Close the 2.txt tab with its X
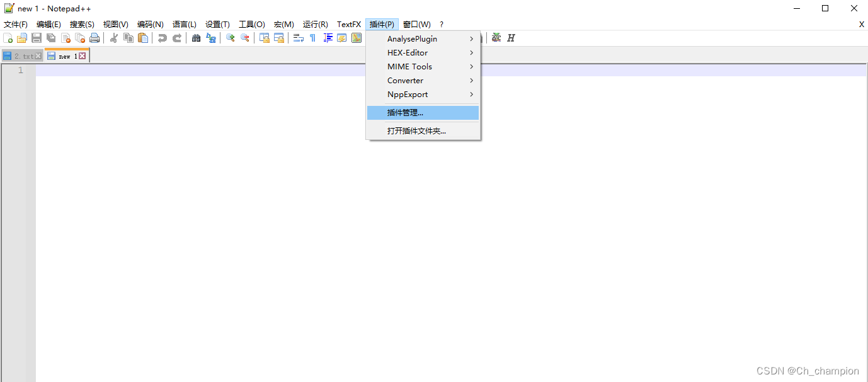The image size is (868, 382). (38, 56)
